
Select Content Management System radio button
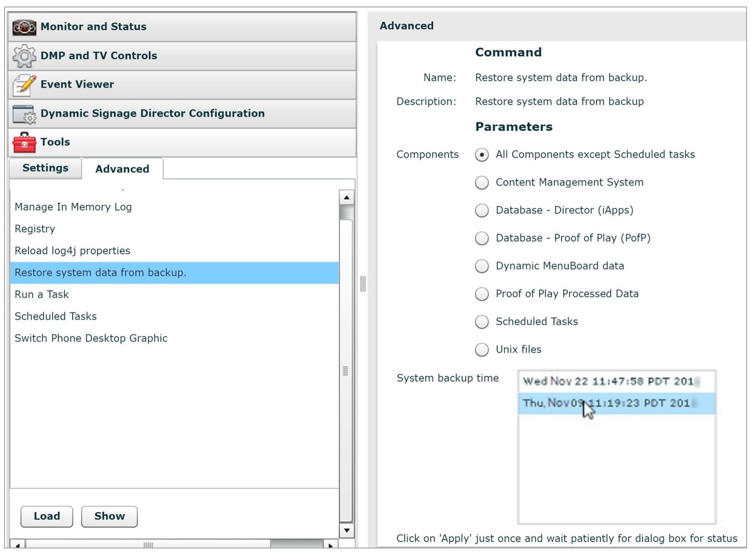coord(481,183)
